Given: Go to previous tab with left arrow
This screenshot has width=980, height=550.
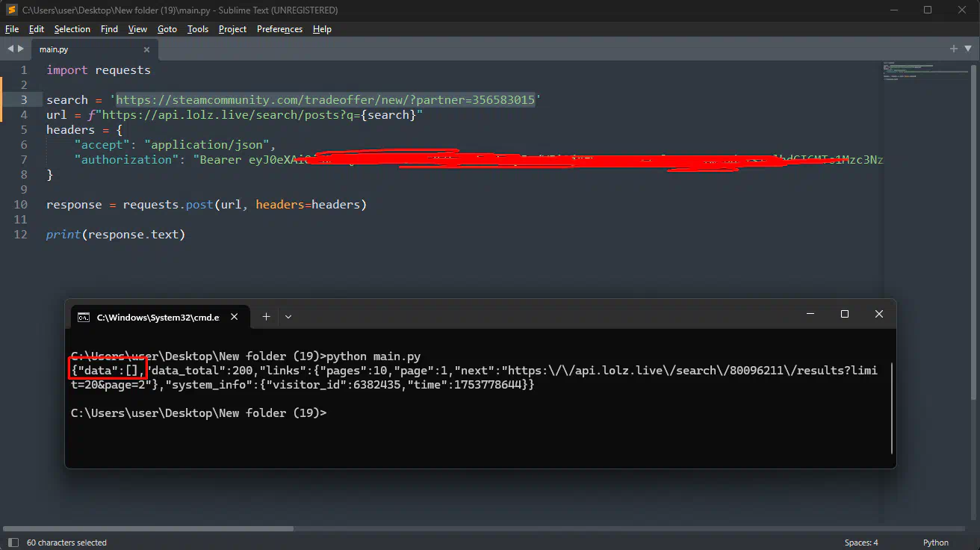Looking at the screenshot, I should tap(10, 49).
